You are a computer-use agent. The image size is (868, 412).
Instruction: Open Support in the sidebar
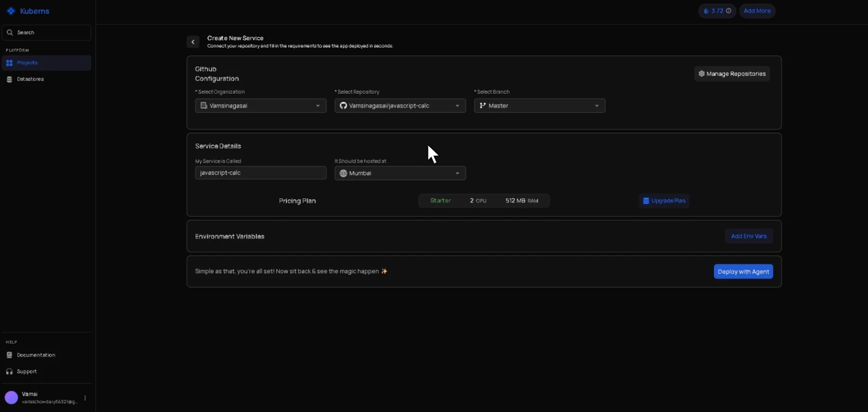(x=47, y=371)
